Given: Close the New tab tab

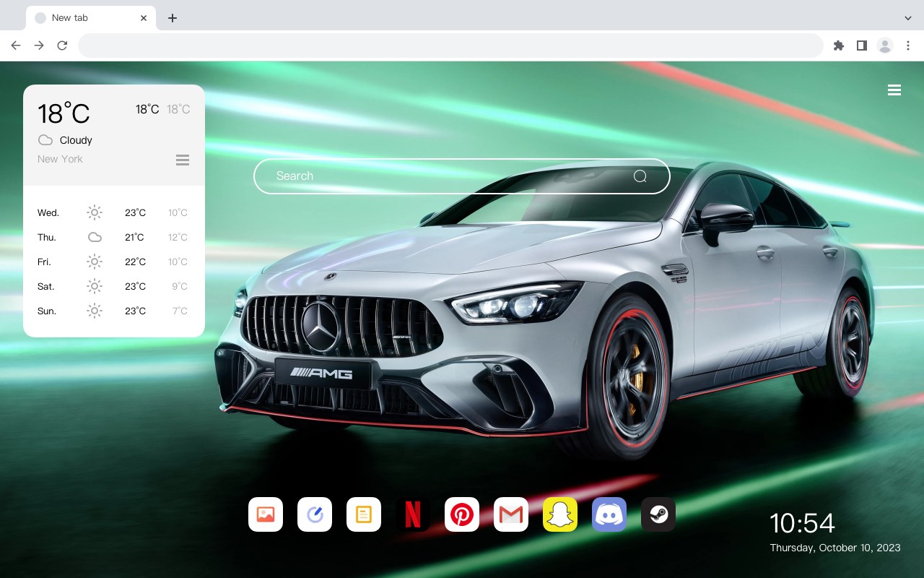Looking at the screenshot, I should click(144, 18).
